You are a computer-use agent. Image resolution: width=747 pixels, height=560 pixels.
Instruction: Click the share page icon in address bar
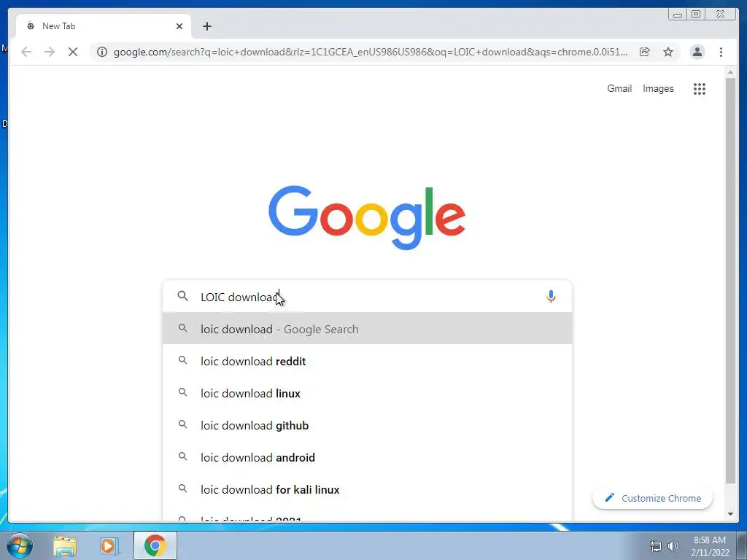[644, 52]
